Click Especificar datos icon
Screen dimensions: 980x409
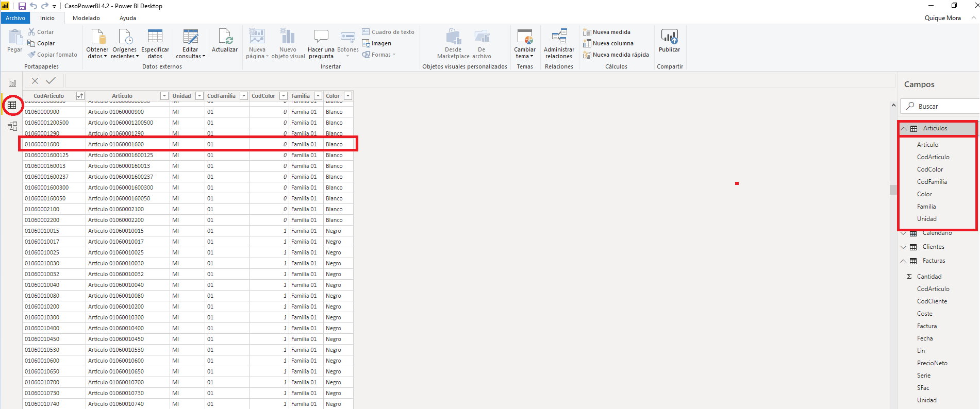(155, 37)
